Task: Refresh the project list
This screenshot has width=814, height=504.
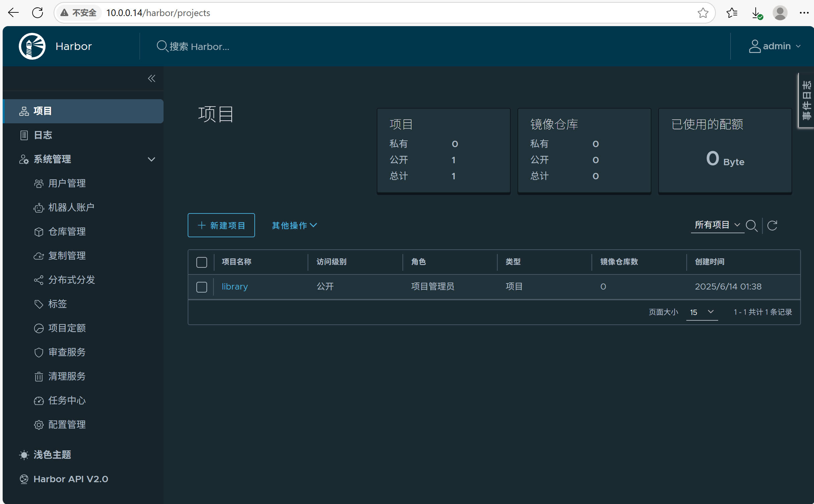Action: (772, 226)
